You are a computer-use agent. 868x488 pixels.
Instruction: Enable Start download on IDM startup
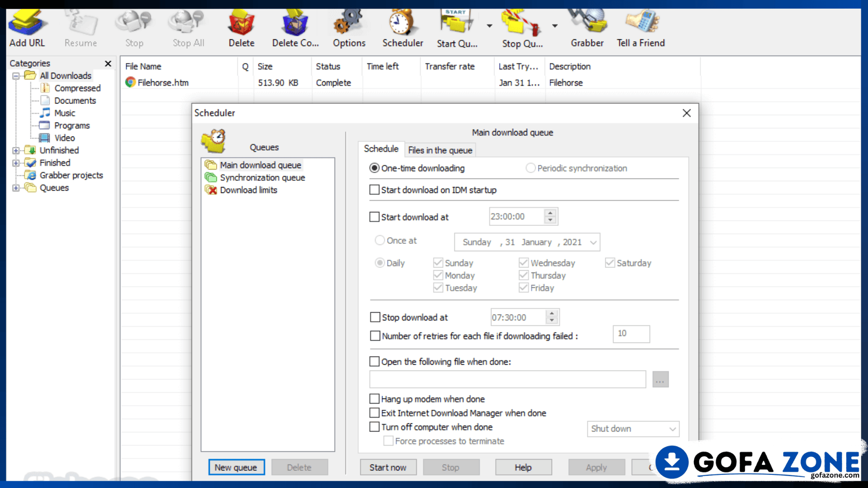[x=374, y=190]
